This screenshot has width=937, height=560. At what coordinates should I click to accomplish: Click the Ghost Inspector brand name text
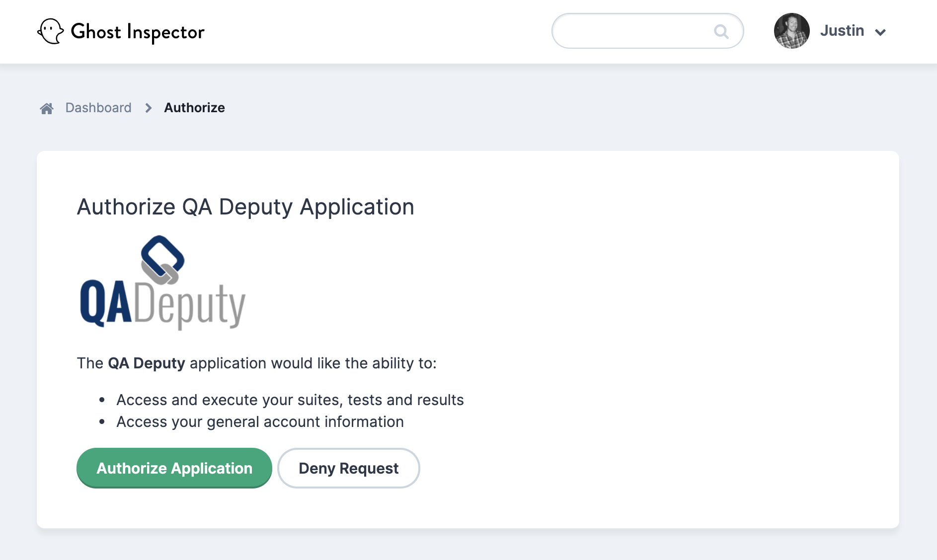[138, 32]
